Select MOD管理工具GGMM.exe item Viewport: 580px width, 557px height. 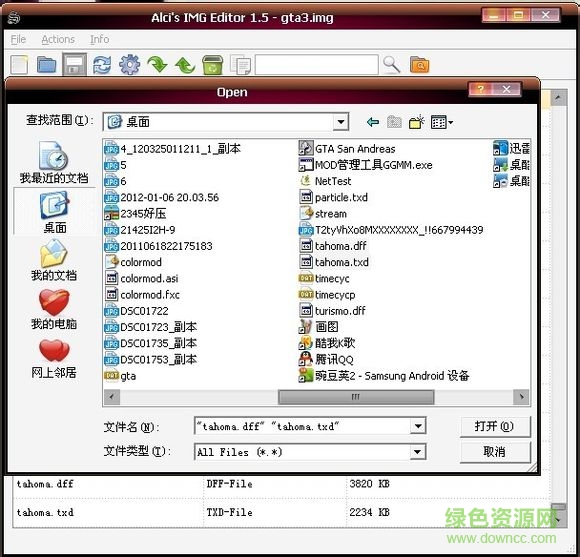[x=365, y=165]
